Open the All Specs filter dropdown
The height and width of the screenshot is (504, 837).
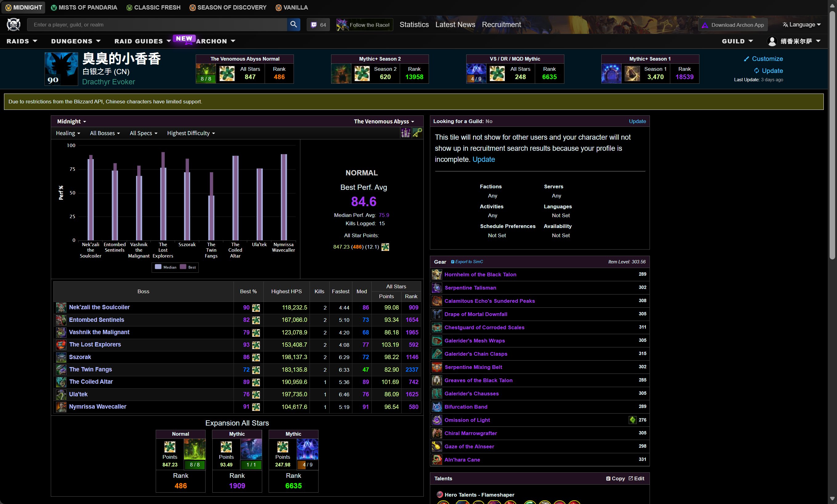pyautogui.click(x=144, y=133)
